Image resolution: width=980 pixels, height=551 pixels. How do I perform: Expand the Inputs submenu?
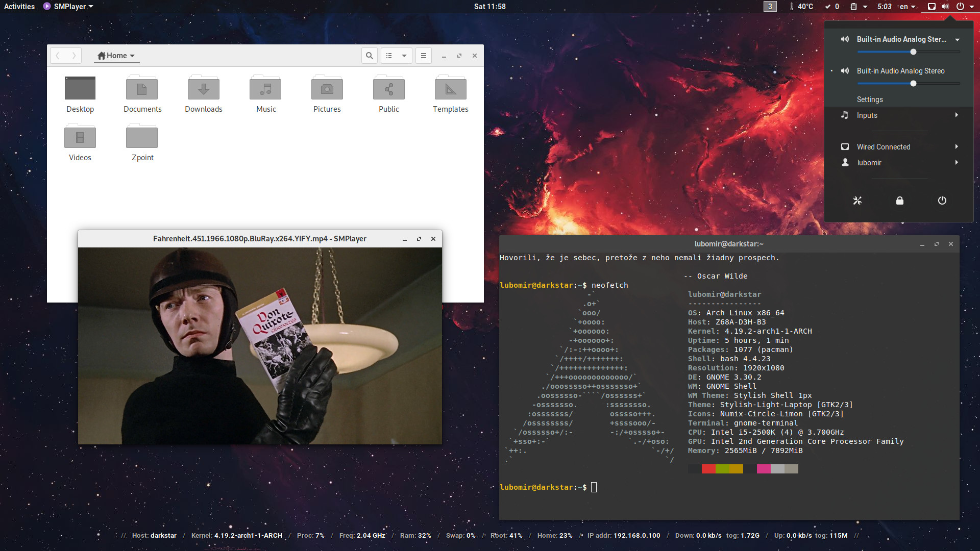(x=957, y=115)
